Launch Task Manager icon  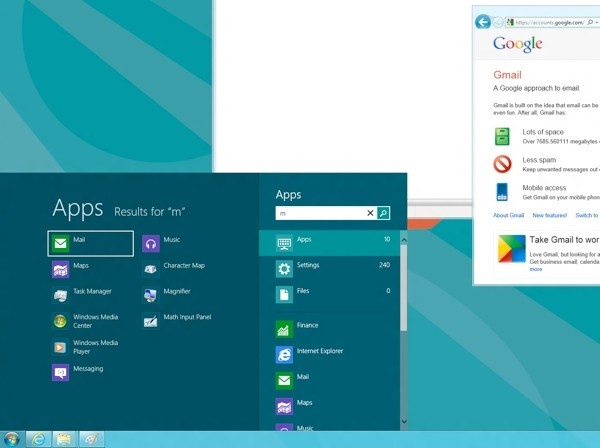pyautogui.click(x=60, y=295)
